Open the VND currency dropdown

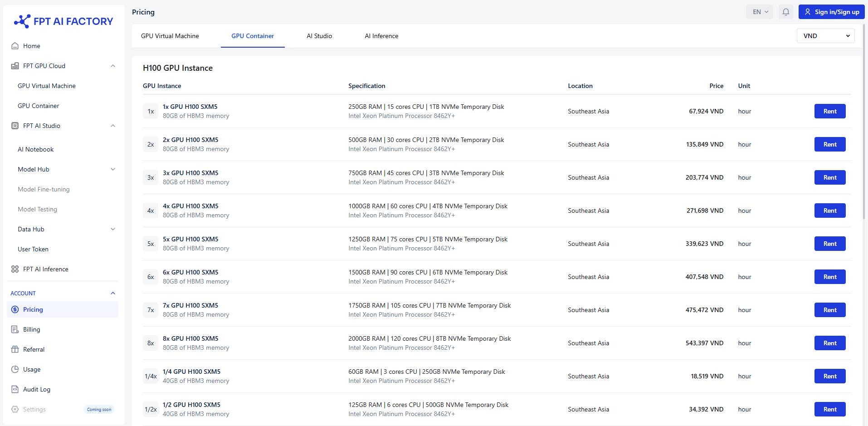pyautogui.click(x=826, y=36)
